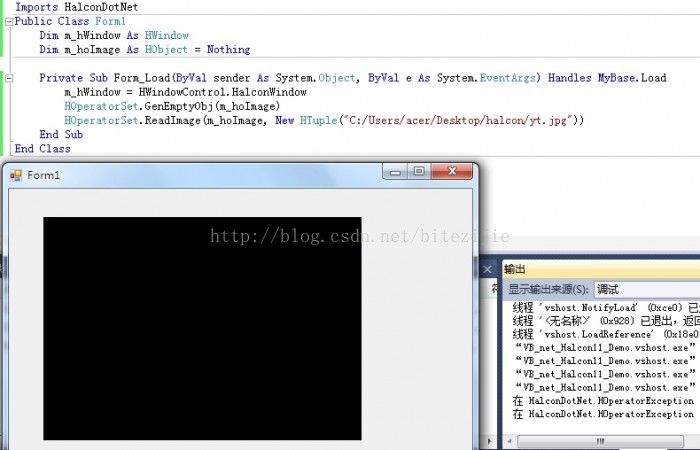700x450 pixels.
Task: Click the 'vshost.LoadReference' output line
Action: tap(606, 334)
